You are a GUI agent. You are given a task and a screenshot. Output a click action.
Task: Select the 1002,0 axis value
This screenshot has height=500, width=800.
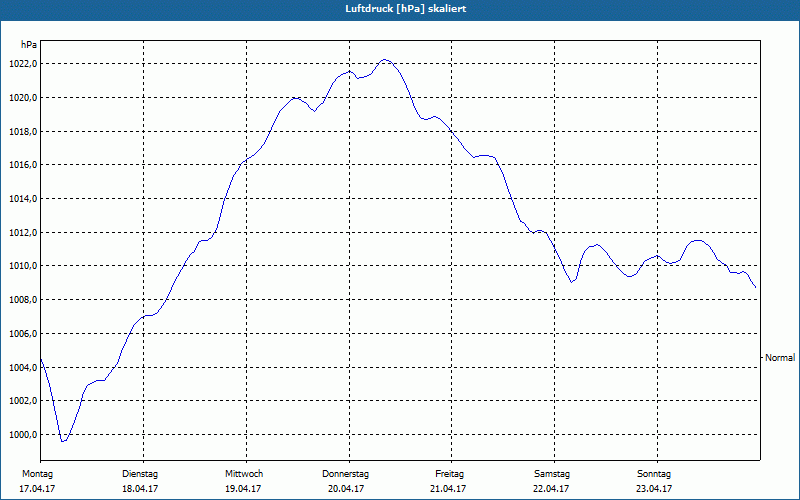[23, 401]
